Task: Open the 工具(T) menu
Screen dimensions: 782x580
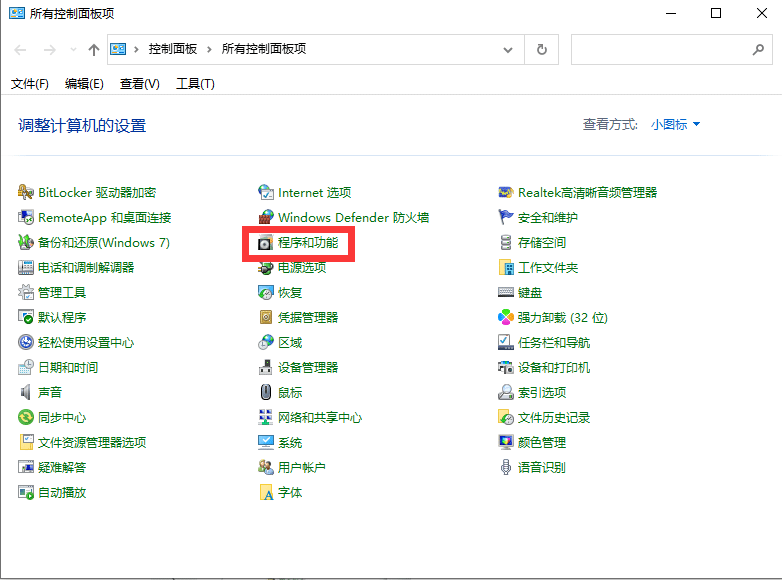Action: [x=196, y=84]
